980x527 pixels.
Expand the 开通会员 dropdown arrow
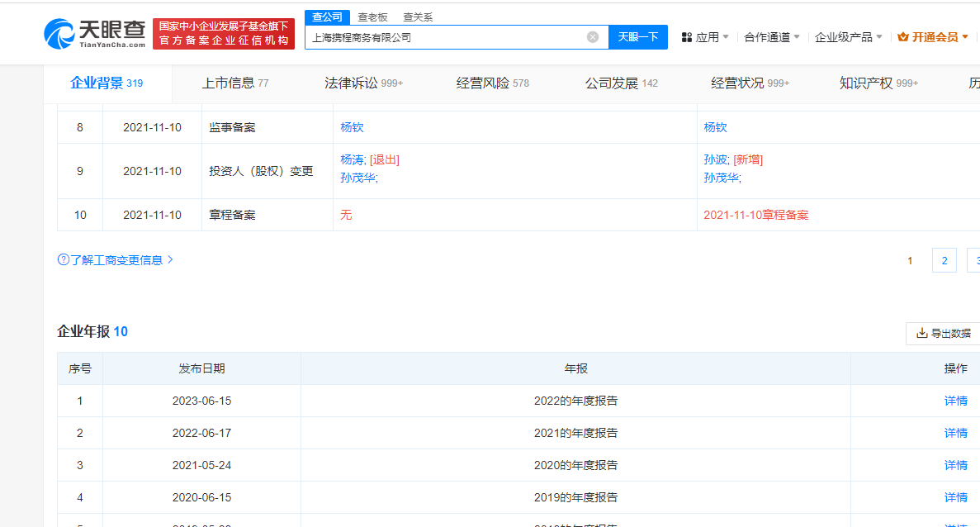(x=965, y=37)
